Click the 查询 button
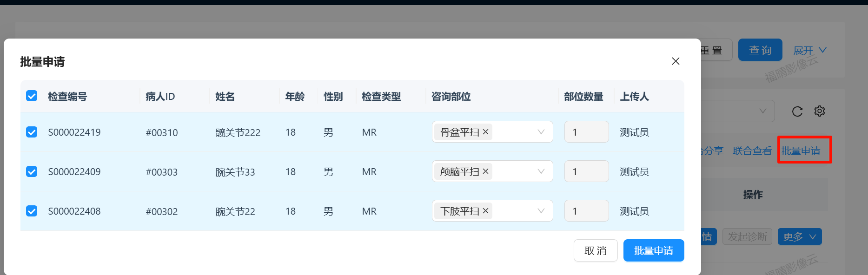Viewport: 868px width, 275px height. tap(760, 50)
